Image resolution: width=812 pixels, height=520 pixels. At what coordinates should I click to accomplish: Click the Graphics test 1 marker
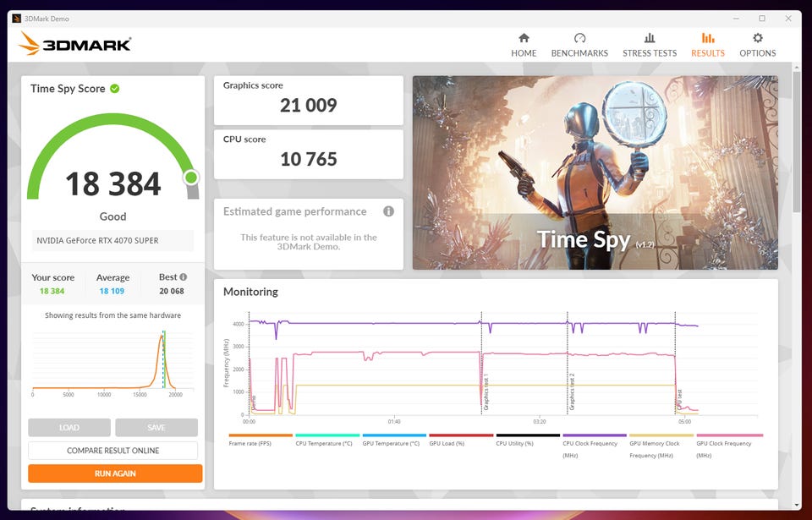[481, 363]
